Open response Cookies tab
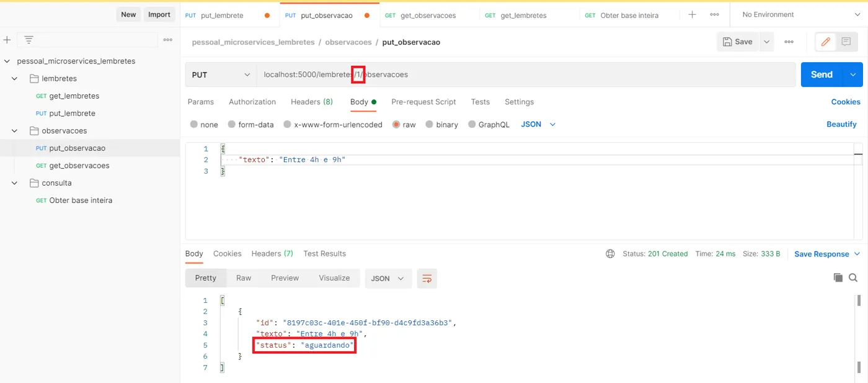Viewport: 868px width, 383px height. 228,253
